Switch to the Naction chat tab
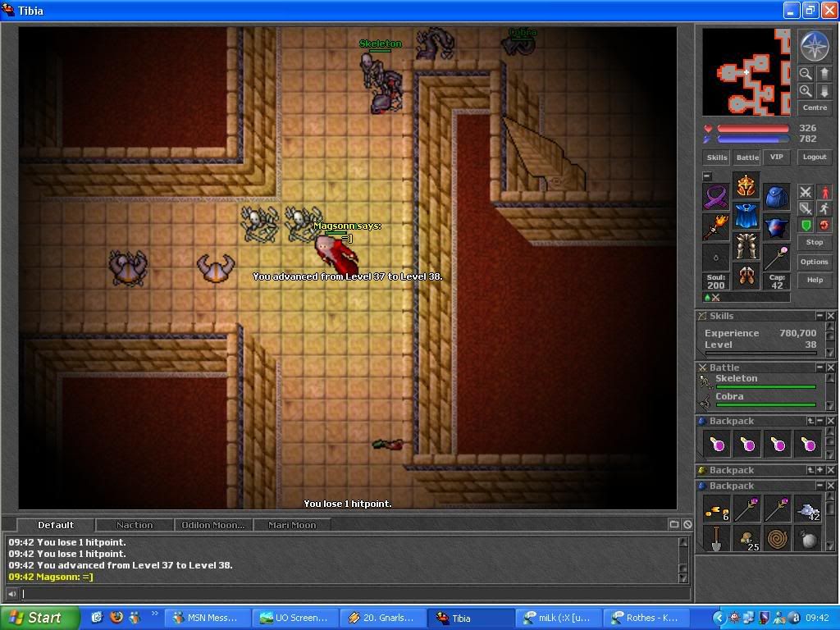Viewport: 840px width, 630px height. click(x=135, y=525)
